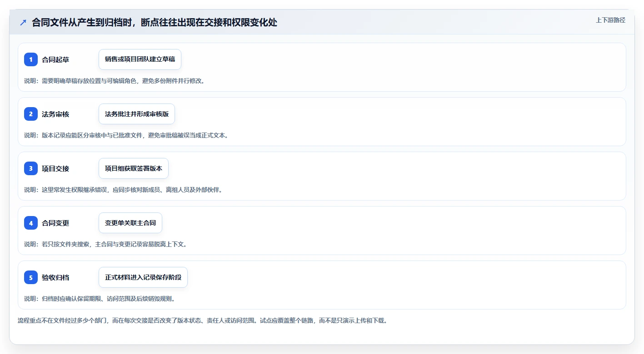Click the note about 保留期限、访问范围
Image resolution: width=644 pixels, height=354 pixels.
pyautogui.click(x=100, y=299)
